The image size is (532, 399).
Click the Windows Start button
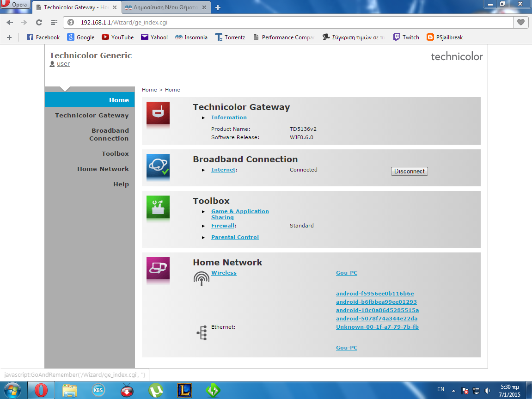coord(12,390)
